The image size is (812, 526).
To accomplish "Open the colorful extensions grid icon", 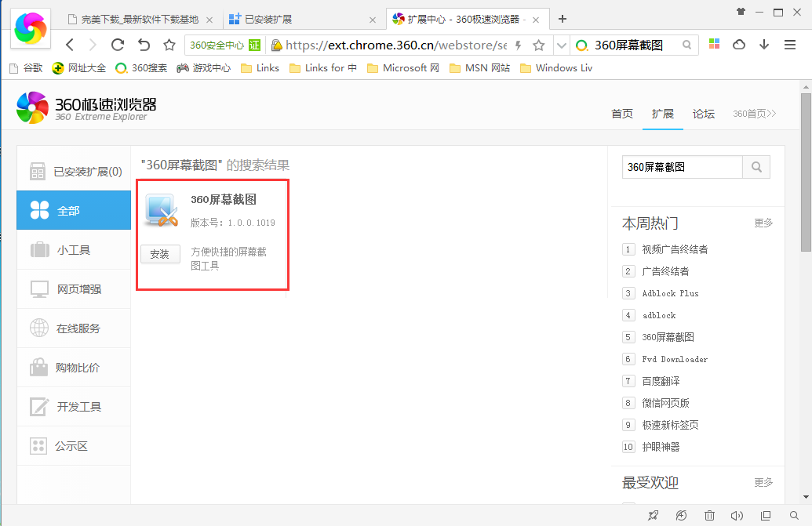I will pyautogui.click(x=715, y=44).
